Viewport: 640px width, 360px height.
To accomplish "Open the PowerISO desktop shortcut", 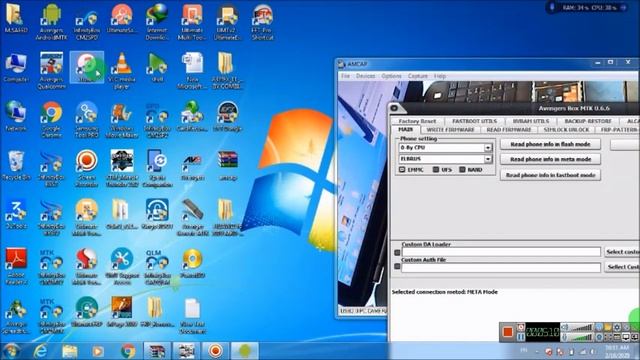I will (192, 263).
